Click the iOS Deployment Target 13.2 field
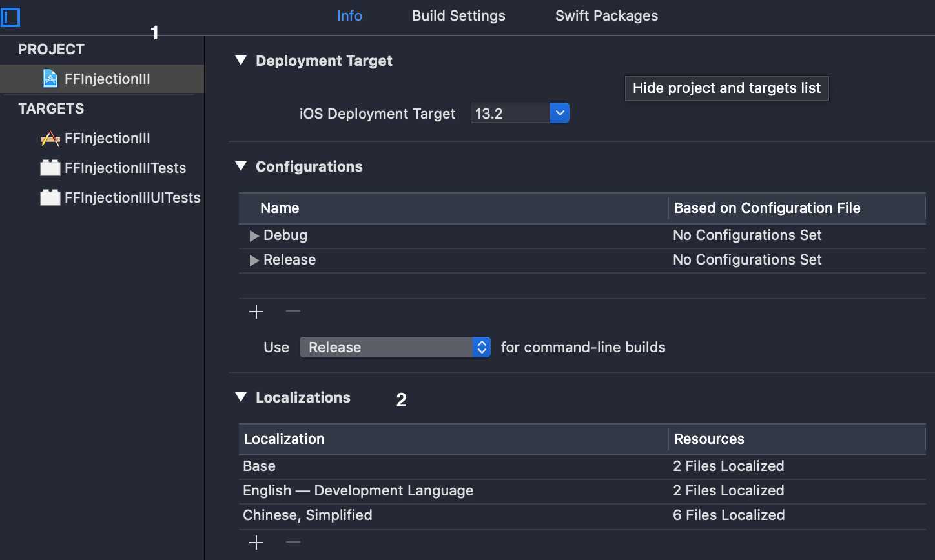This screenshot has height=560, width=935. pos(511,114)
